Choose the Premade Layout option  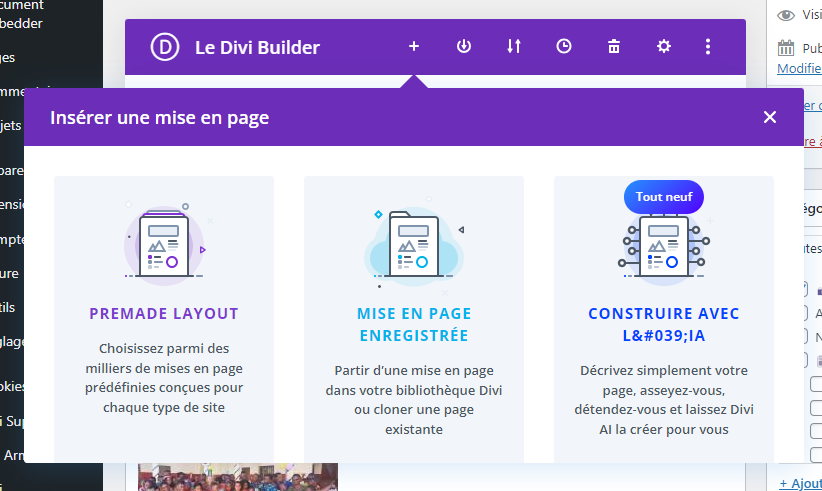(x=164, y=314)
